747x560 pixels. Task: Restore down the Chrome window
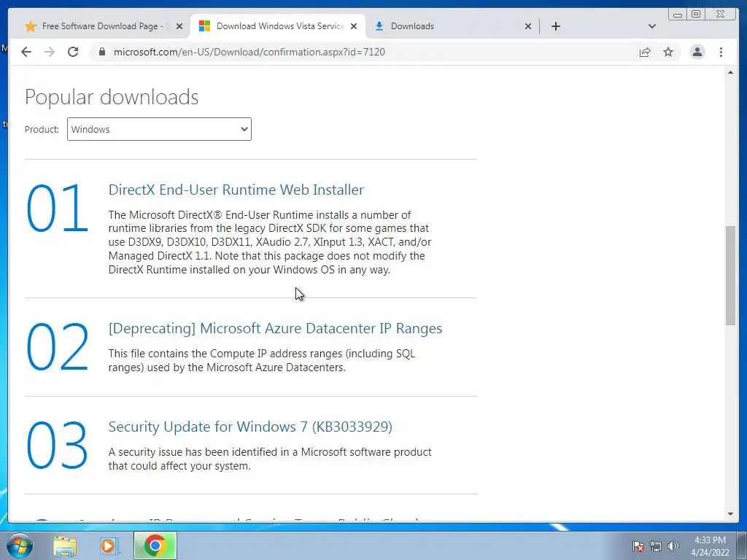[x=696, y=15]
